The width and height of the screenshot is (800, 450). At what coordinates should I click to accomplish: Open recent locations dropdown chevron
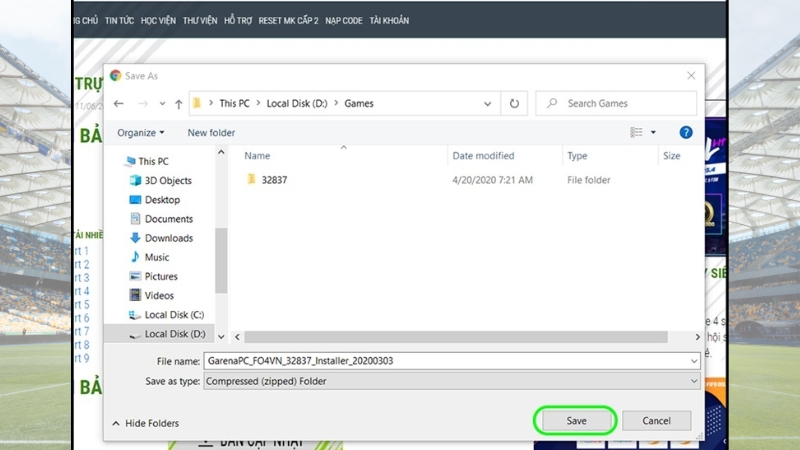(x=162, y=104)
